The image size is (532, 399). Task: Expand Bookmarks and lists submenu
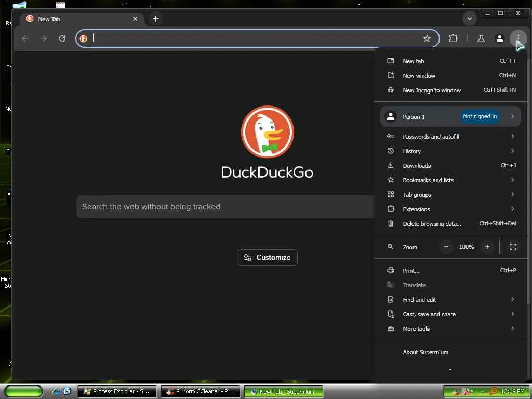(451, 180)
